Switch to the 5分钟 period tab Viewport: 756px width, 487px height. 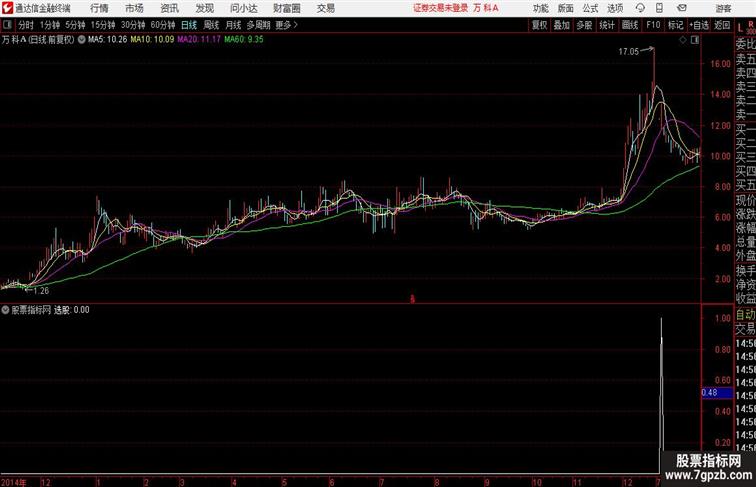tap(75, 25)
